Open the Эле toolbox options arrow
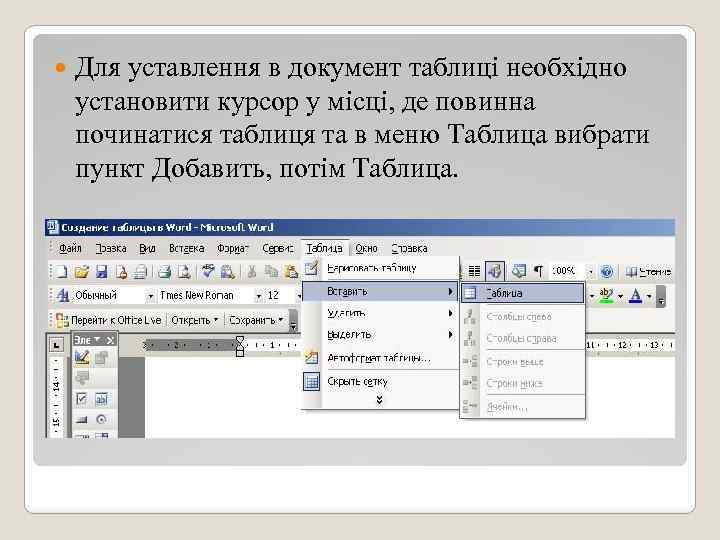Viewport: 720px width, 540px height. 97,340
